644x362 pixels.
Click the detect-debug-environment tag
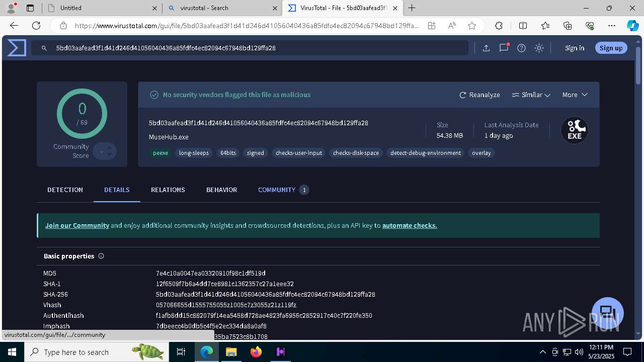(426, 153)
